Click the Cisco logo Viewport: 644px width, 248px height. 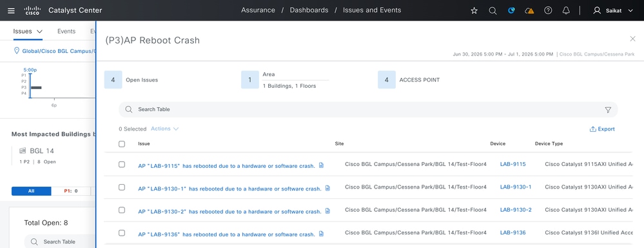(x=32, y=10)
